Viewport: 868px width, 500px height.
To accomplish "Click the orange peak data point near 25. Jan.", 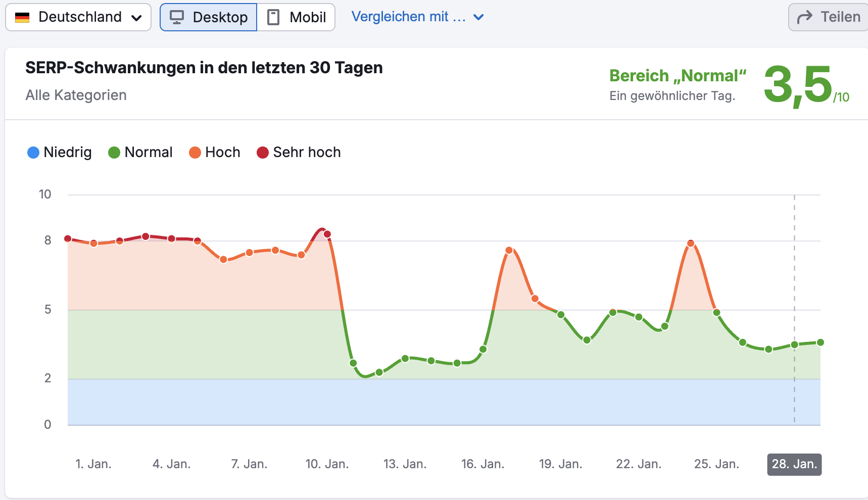I will pyautogui.click(x=691, y=243).
